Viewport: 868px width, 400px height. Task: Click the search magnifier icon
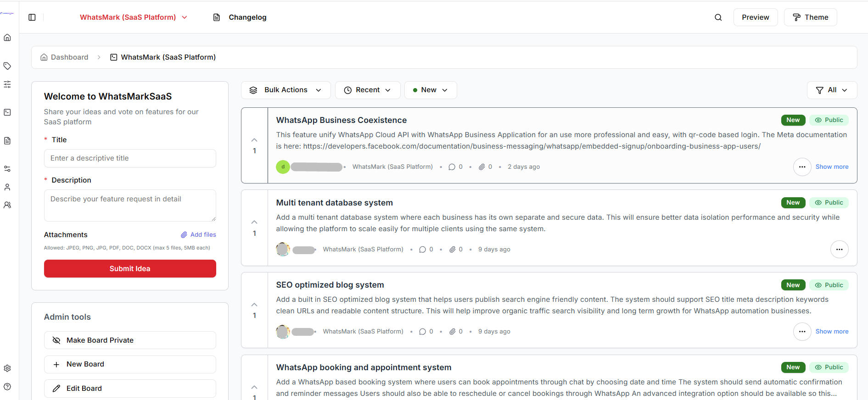[718, 17]
